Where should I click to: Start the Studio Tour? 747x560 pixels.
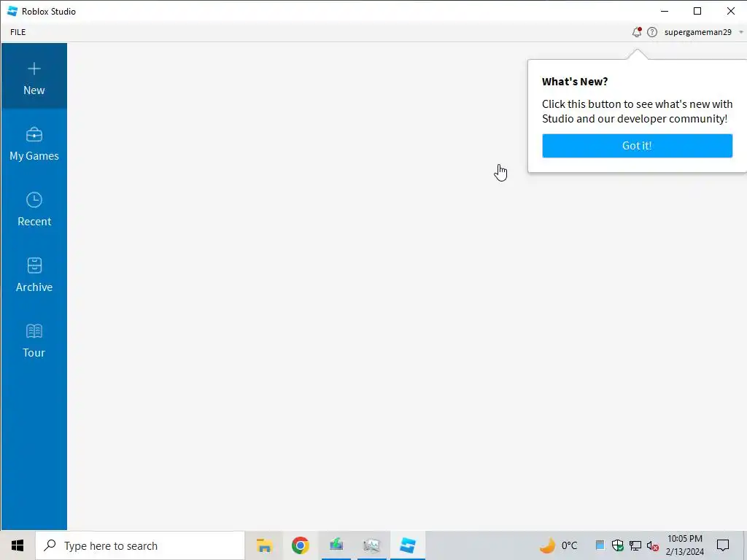[34, 341]
